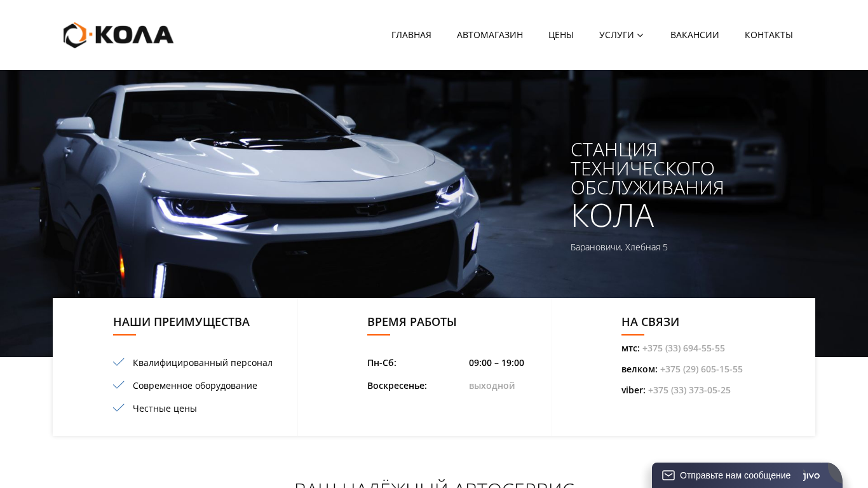Click the Viber number +375 (33) 373-05-25

pos(689,390)
